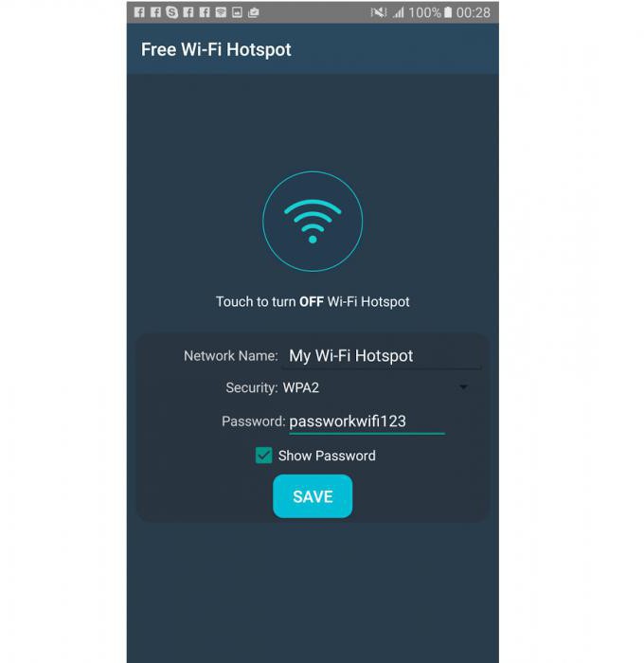Focus the Network Name field 'My Wi-Fi Hotspot'
Screen dimensions: 644x663
click(x=382, y=356)
